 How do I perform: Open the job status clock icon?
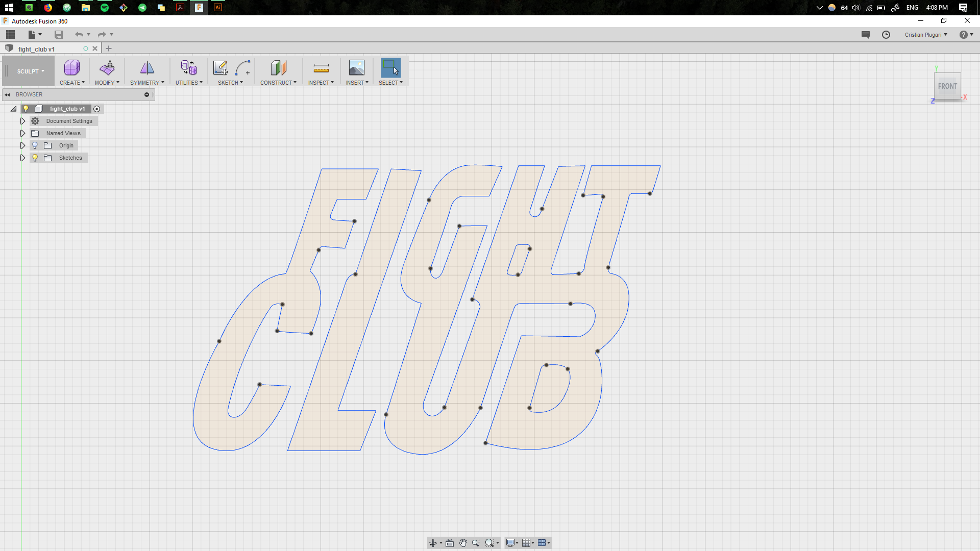[886, 35]
